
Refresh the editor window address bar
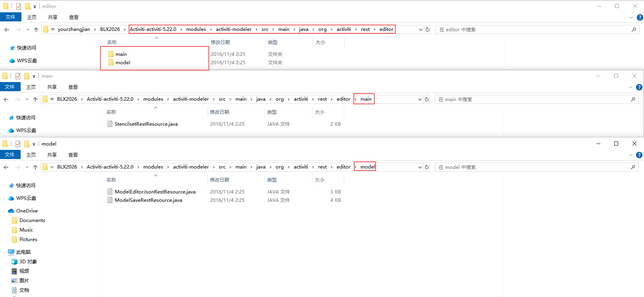click(428, 30)
